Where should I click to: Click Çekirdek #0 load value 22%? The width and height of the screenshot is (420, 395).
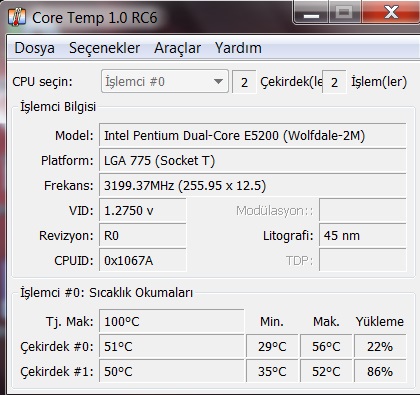380,347
